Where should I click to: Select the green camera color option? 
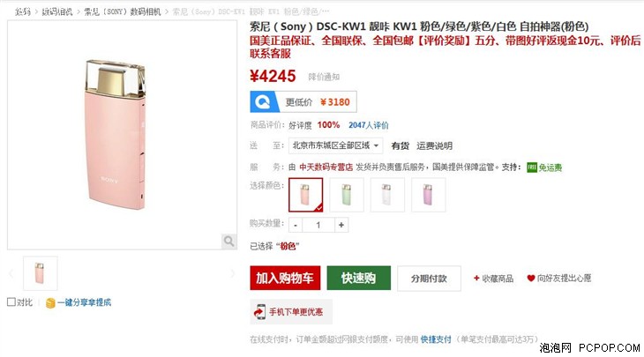click(x=347, y=195)
